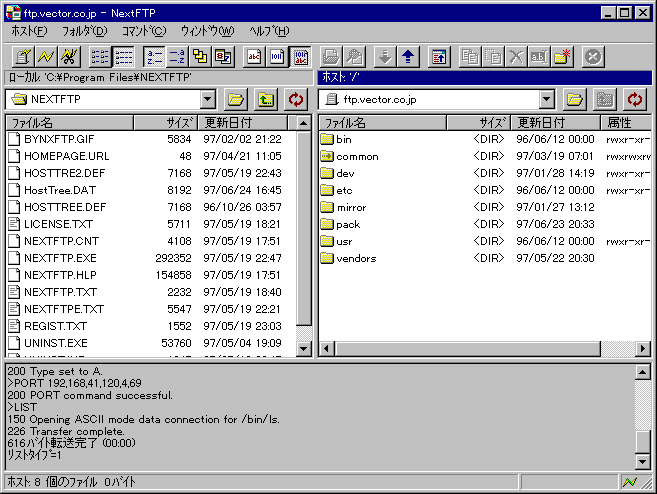
Task: Click local file list scroll down arrow
Action: point(304,348)
